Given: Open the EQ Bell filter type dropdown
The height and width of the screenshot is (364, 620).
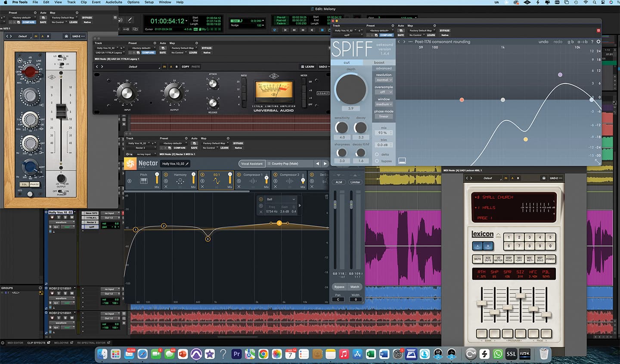Looking at the screenshot, I should pyautogui.click(x=281, y=199).
